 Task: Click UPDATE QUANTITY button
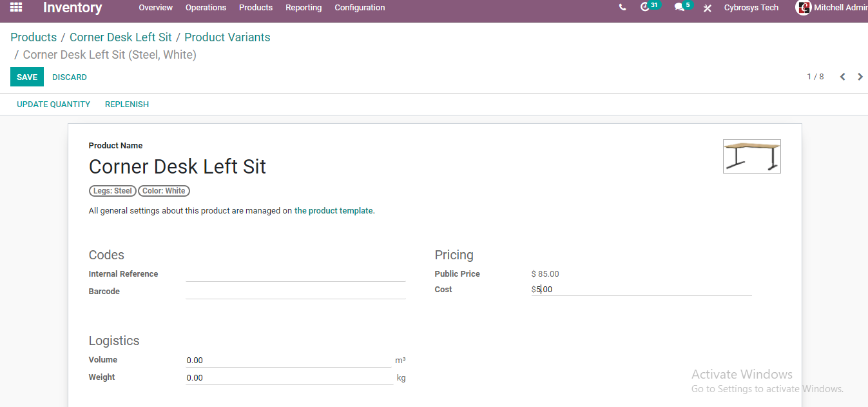(53, 104)
